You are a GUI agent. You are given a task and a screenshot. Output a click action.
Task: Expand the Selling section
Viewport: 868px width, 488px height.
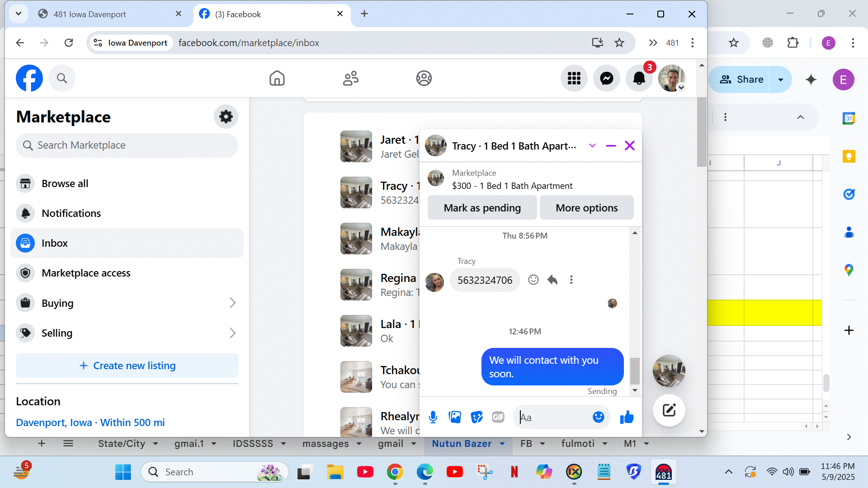click(x=232, y=333)
